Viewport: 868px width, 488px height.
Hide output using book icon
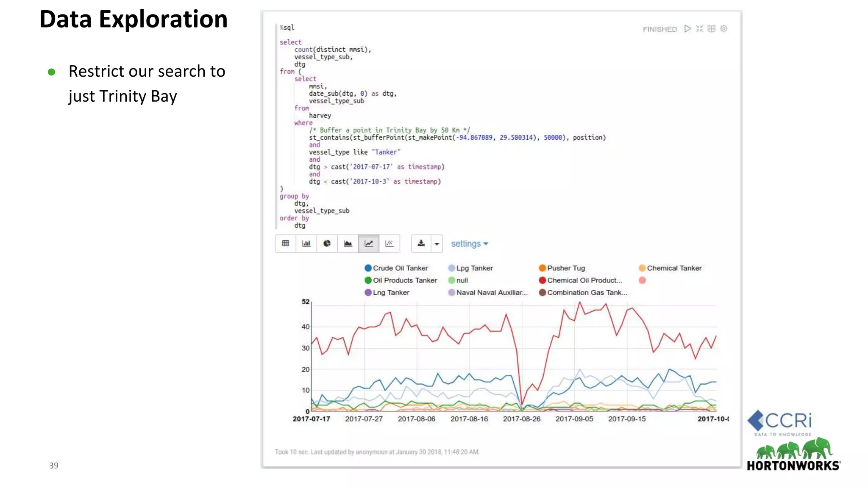click(712, 29)
